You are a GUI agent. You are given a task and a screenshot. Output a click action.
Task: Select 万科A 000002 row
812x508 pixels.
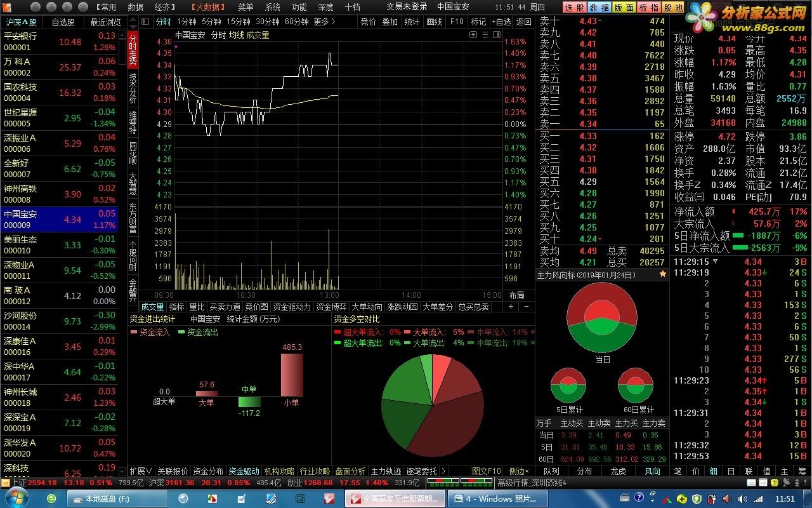point(60,67)
